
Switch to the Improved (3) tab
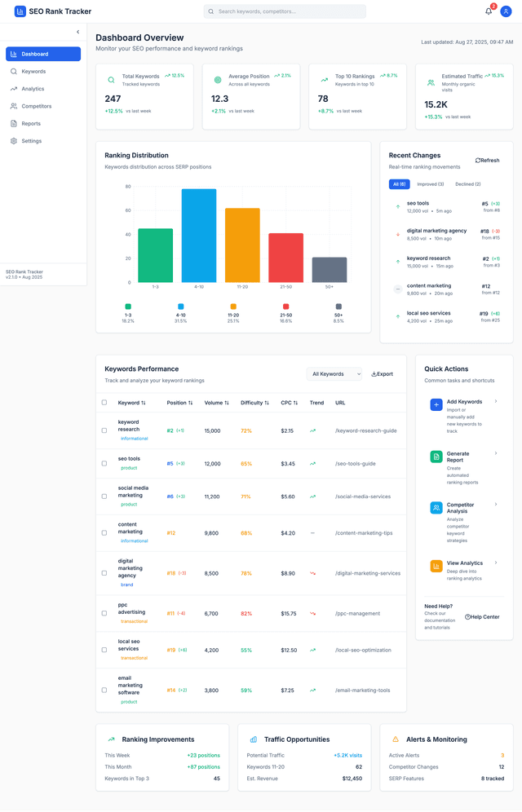pos(431,184)
